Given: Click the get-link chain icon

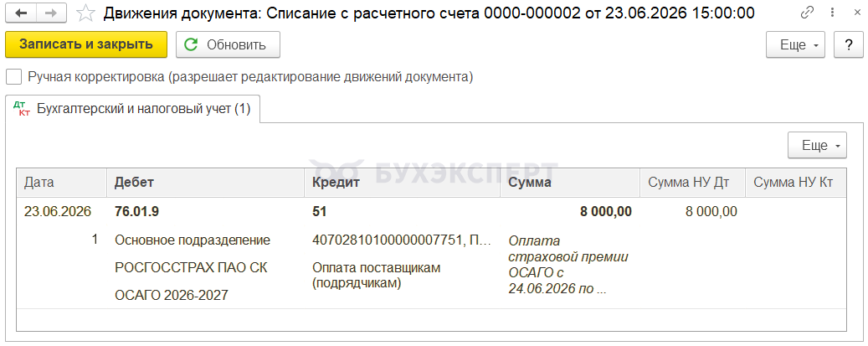Looking at the screenshot, I should [807, 13].
